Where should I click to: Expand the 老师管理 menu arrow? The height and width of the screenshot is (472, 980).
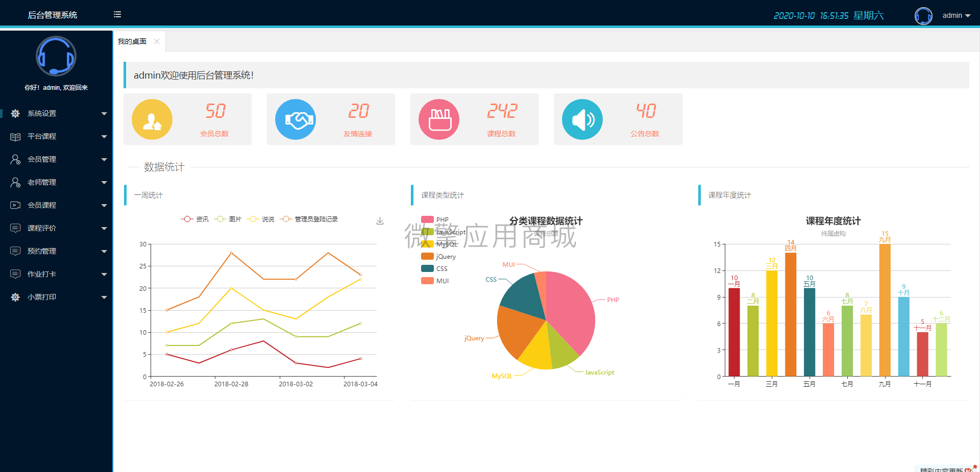click(104, 183)
